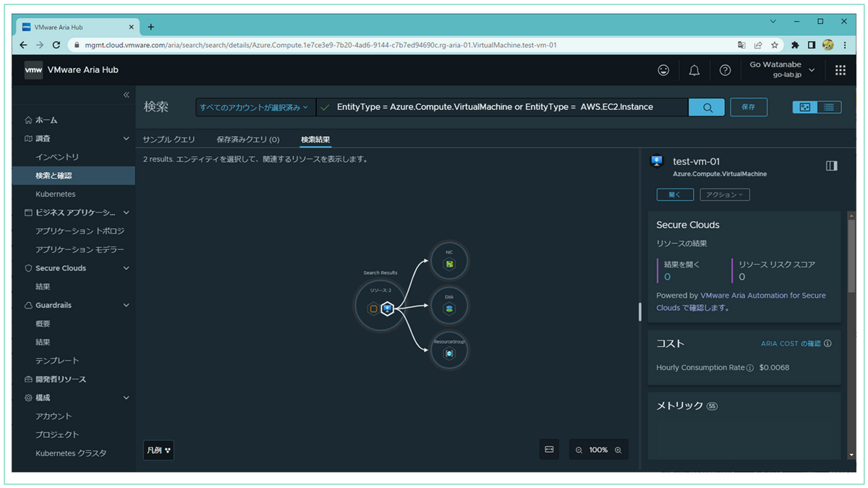This screenshot has height=488, width=868.
Task: Click the EntityType search query field
Action: [x=502, y=107]
